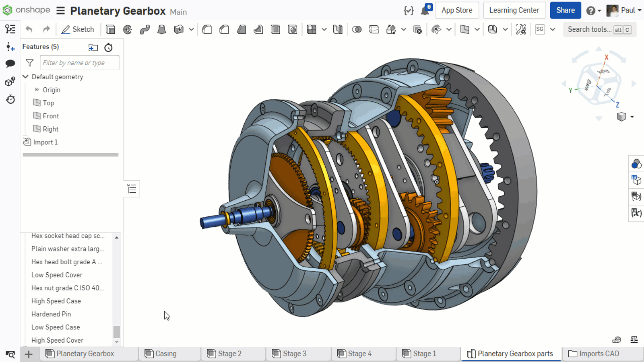Click the feature list rollback bar
Viewport: 644px width, 362px height.
pyautogui.click(x=70, y=155)
